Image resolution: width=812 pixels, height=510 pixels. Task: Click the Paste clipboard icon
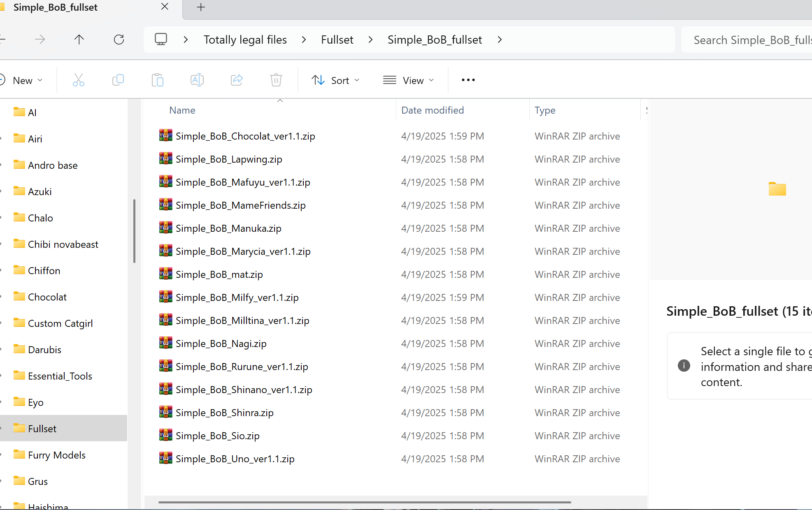158,80
